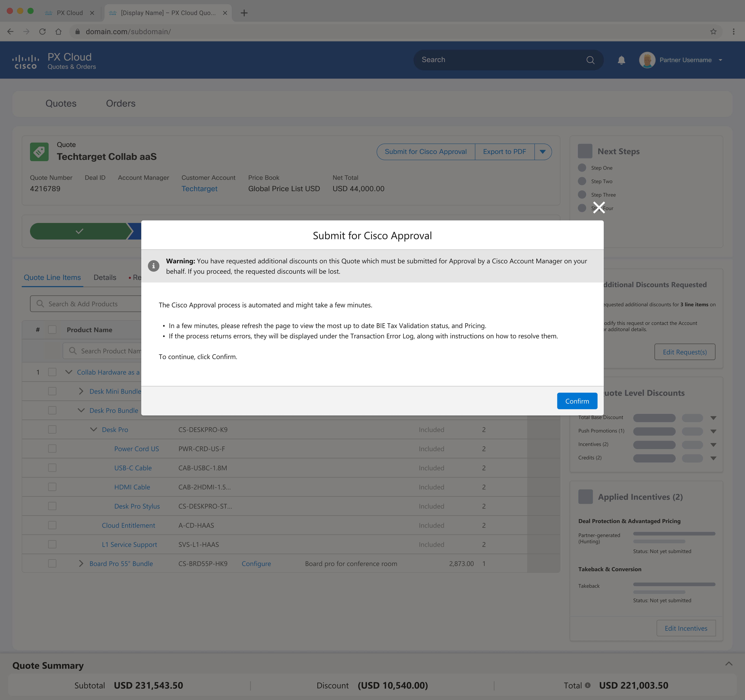Click the Confirm button

(577, 401)
